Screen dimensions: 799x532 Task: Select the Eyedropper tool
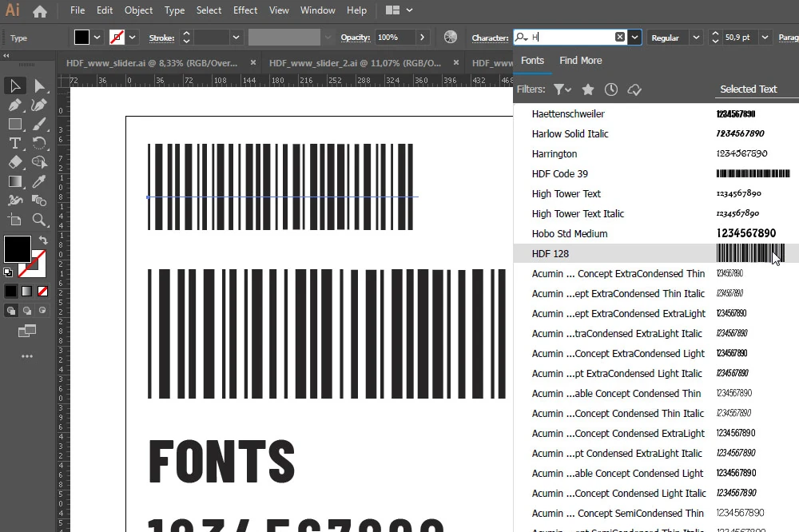tap(39, 181)
